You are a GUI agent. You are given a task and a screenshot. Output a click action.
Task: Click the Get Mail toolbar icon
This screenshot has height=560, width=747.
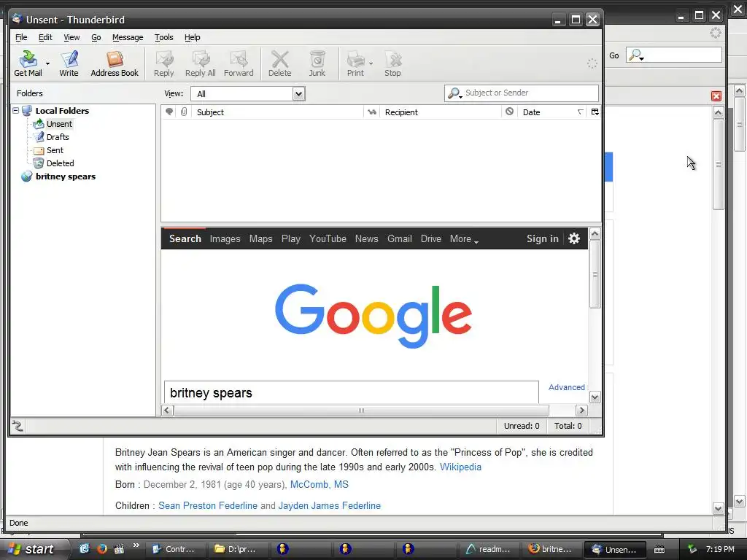tap(28, 64)
